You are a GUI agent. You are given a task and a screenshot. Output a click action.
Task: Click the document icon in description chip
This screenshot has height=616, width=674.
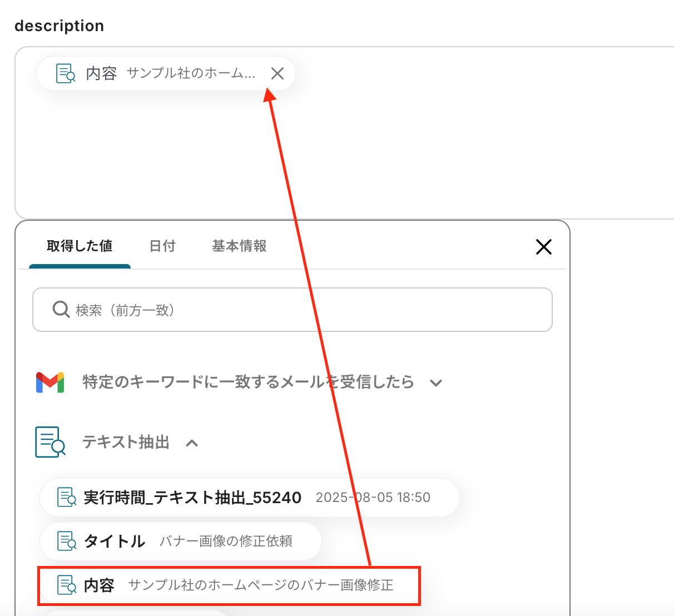pyautogui.click(x=66, y=73)
